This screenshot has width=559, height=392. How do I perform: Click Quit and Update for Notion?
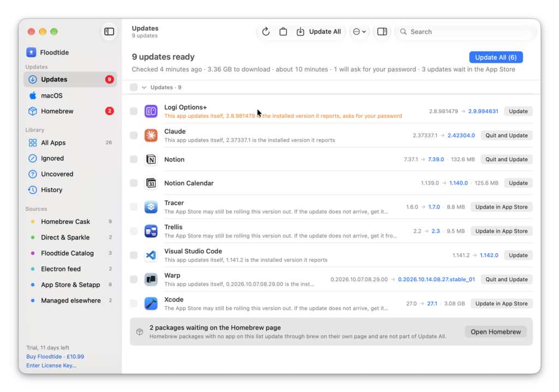(506, 159)
